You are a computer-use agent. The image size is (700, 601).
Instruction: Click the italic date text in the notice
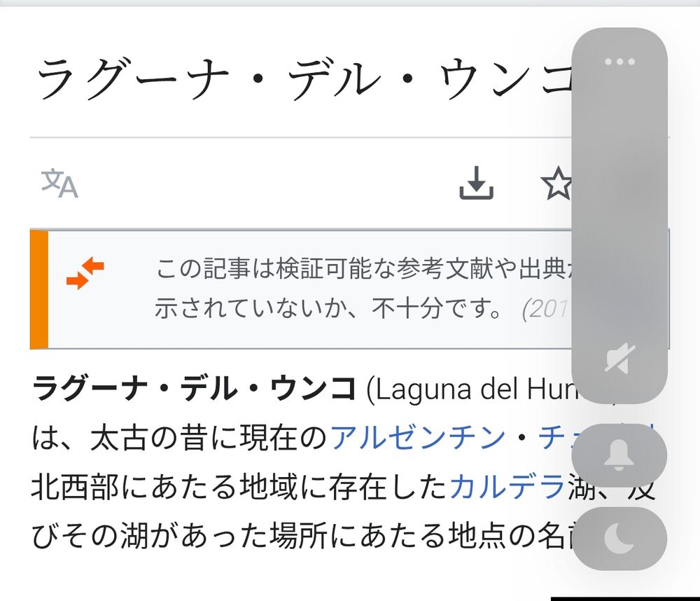coord(547,309)
